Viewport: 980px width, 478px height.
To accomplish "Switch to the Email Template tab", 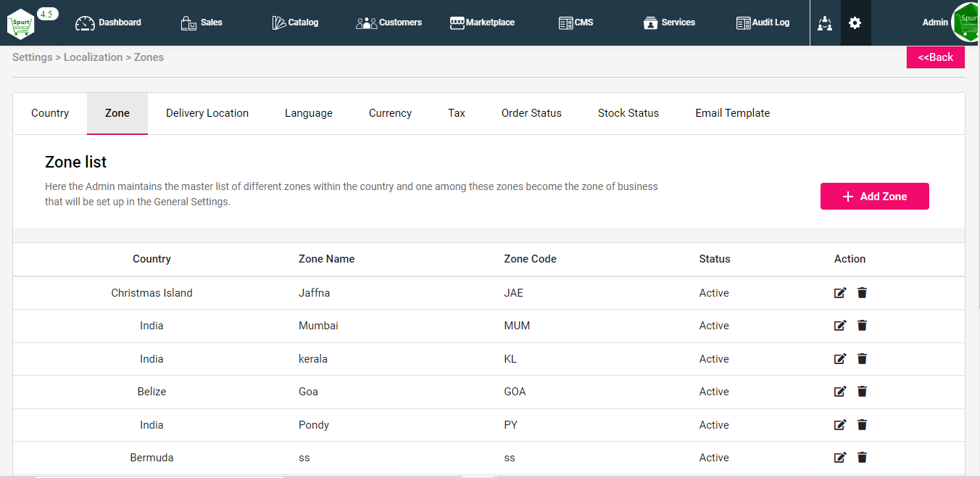I will pos(732,113).
